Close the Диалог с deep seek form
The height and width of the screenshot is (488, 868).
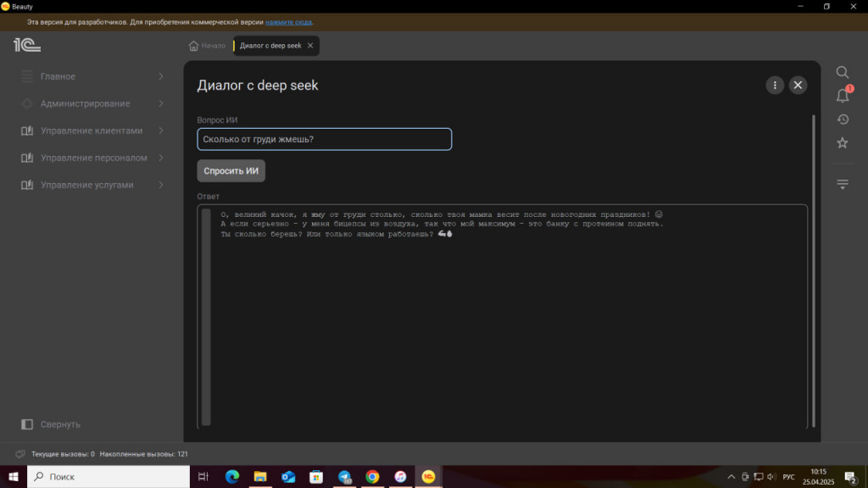coord(798,86)
